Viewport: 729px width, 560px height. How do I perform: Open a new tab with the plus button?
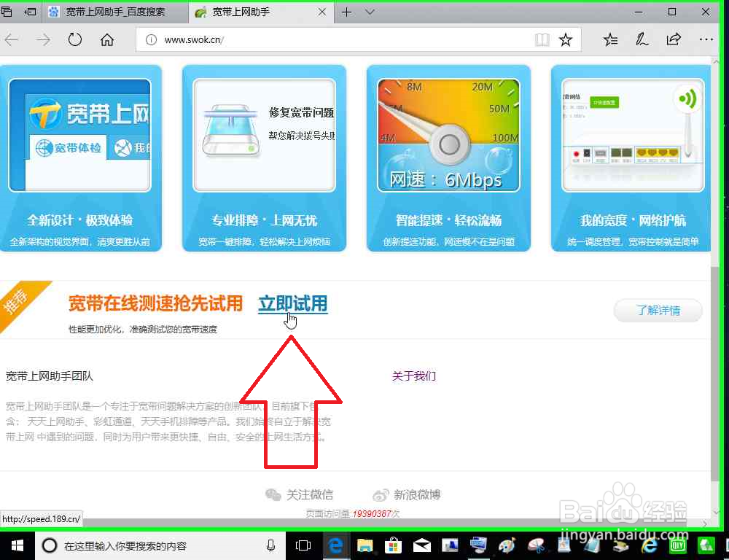click(346, 12)
